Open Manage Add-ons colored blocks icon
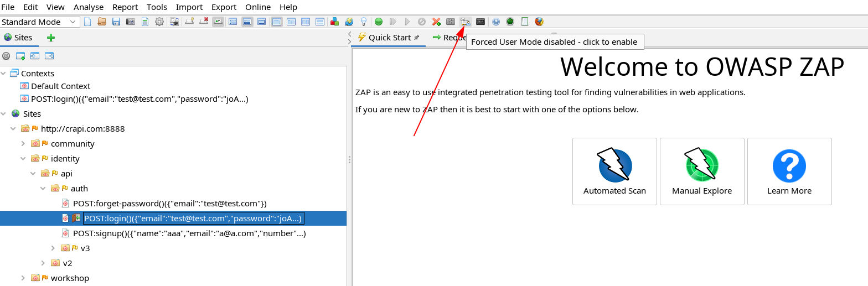This screenshot has width=868, height=286. pos(334,22)
